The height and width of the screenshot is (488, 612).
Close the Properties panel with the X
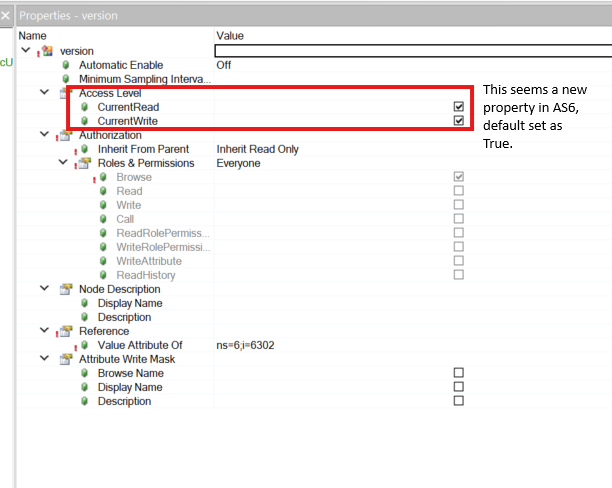tap(5, 16)
